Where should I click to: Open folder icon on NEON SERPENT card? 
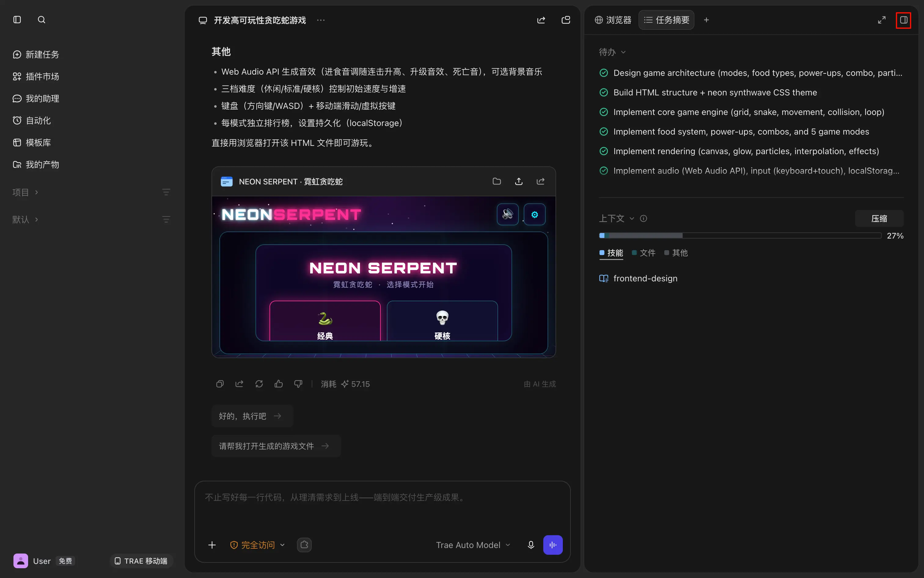[x=497, y=181]
